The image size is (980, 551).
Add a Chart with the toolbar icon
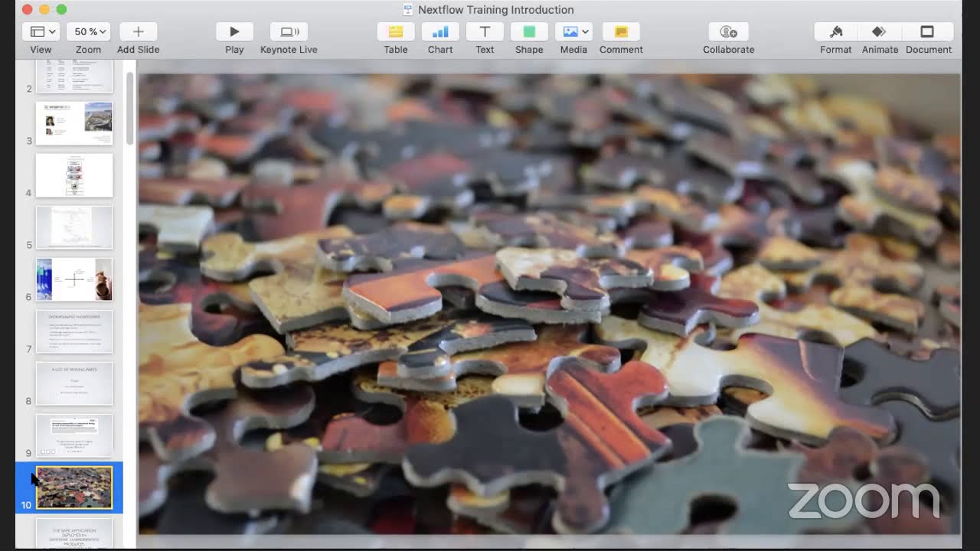(x=440, y=31)
